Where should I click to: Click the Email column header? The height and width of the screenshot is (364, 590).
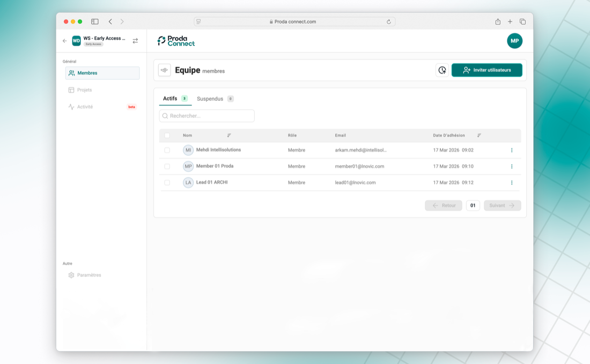click(x=340, y=136)
